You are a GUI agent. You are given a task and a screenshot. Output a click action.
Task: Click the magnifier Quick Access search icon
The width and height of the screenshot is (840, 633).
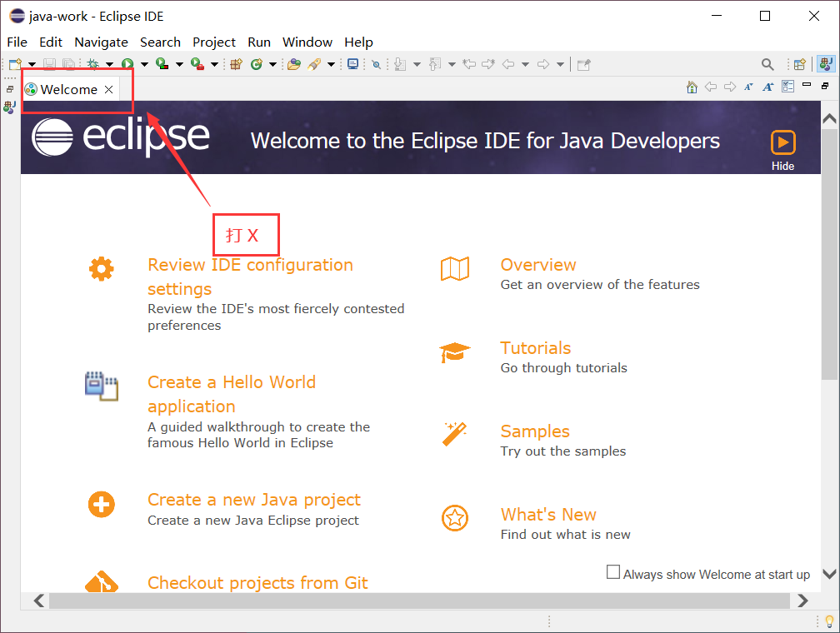(x=767, y=65)
